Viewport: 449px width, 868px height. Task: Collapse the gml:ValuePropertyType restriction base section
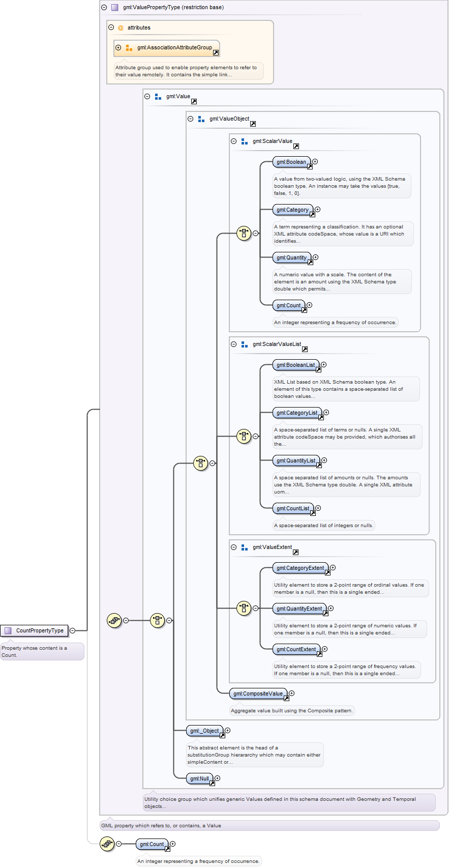pyautogui.click(x=104, y=8)
